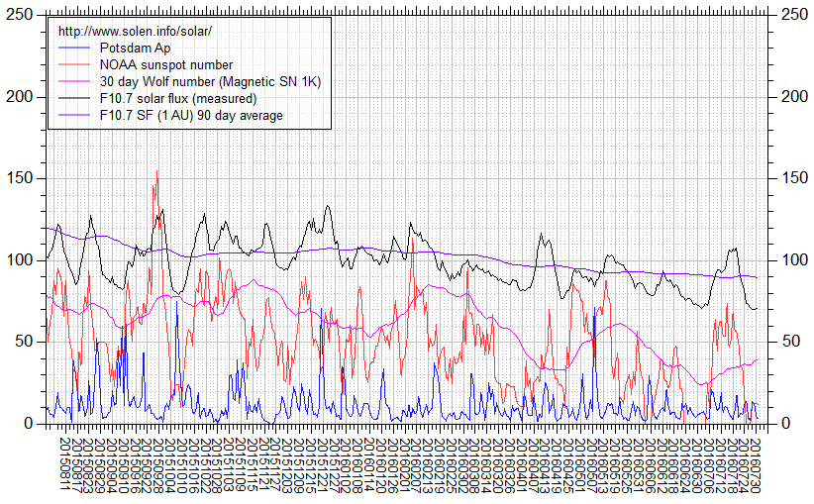Click the date label 20150823
Viewport: 814px width, 504px height.
coord(88,465)
